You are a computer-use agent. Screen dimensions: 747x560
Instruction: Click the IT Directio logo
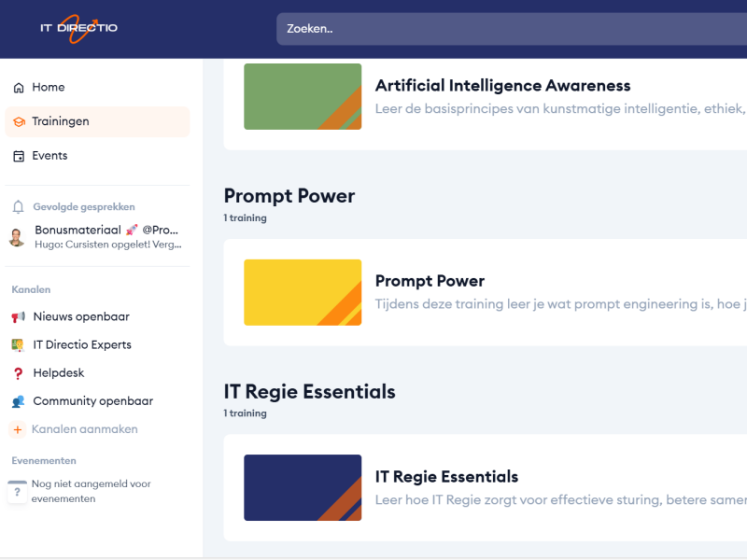click(x=78, y=28)
